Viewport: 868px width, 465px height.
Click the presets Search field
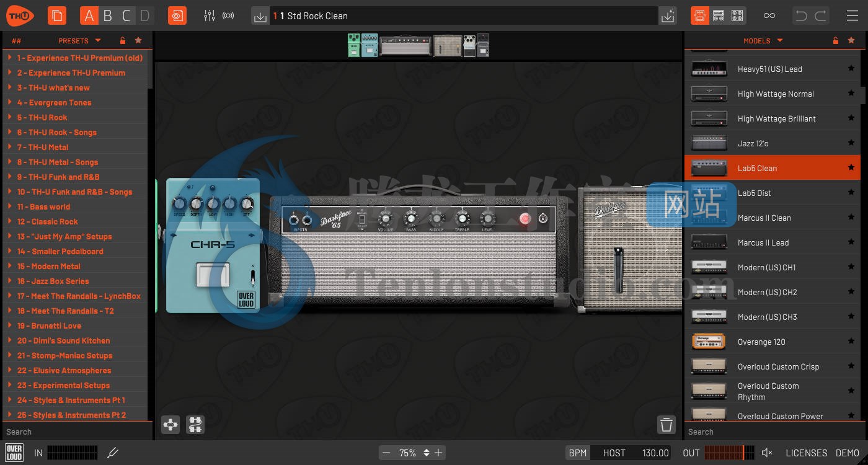[77, 432]
